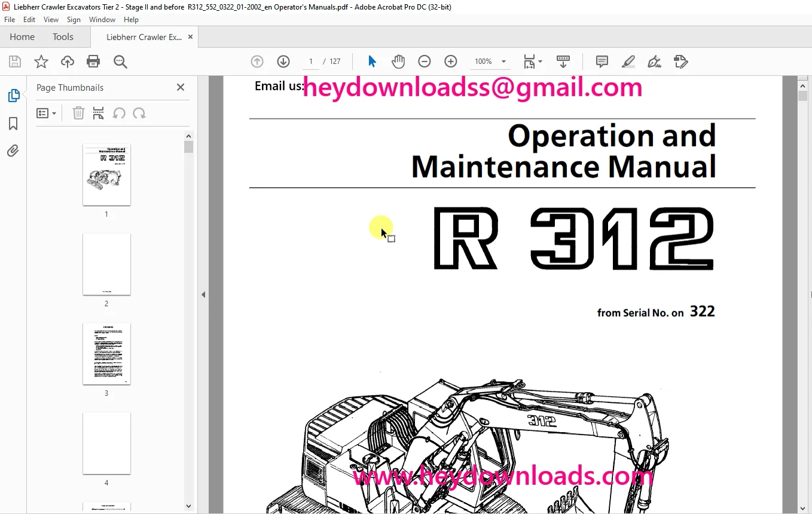The image size is (812, 514).
Task: Rotate pages counterclockwise in the thumbnails panel
Action: point(119,113)
